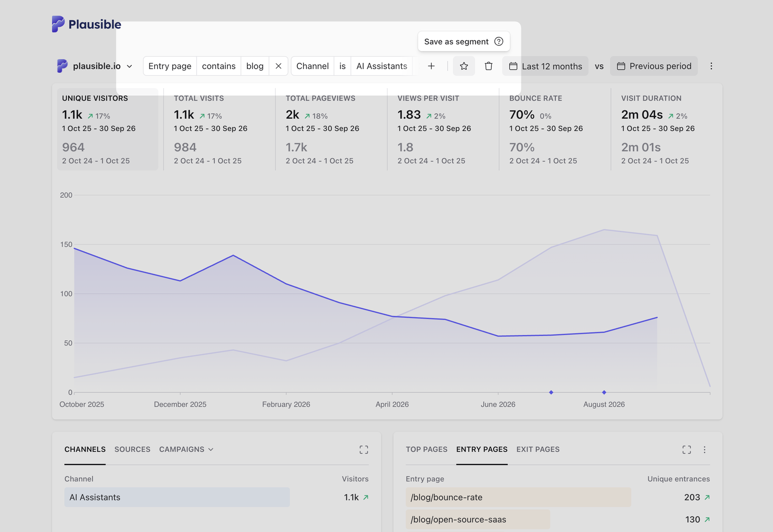Switch to the Top Pages tab
The width and height of the screenshot is (773, 532).
click(427, 449)
